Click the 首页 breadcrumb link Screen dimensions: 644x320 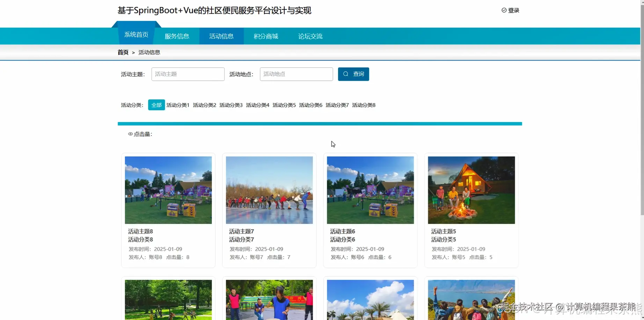click(123, 52)
